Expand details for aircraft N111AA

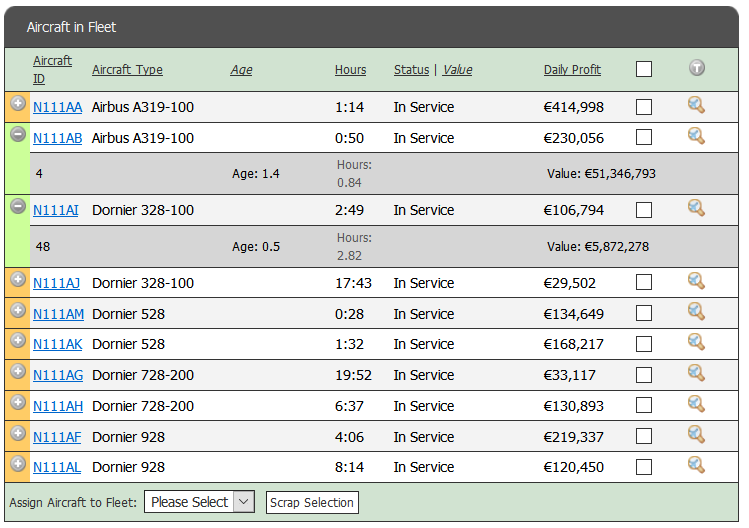pos(18,103)
